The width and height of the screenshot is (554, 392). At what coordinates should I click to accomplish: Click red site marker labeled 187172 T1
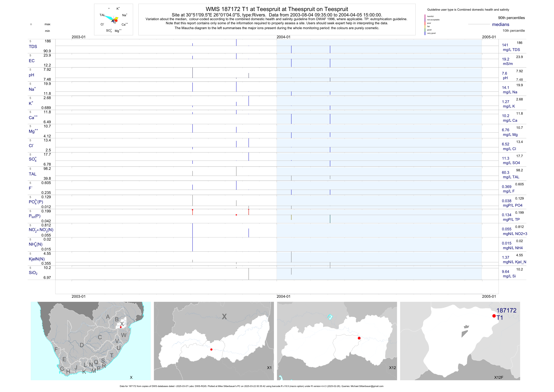(x=494, y=316)
